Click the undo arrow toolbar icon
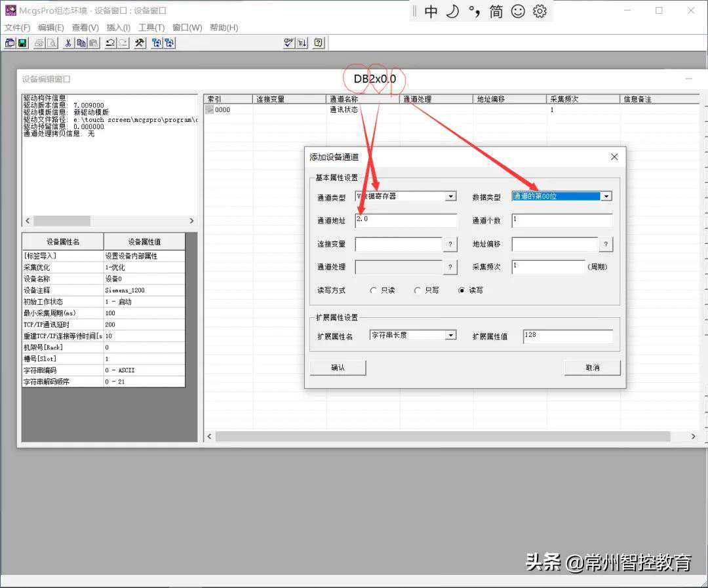The height and width of the screenshot is (588, 708). point(109,43)
